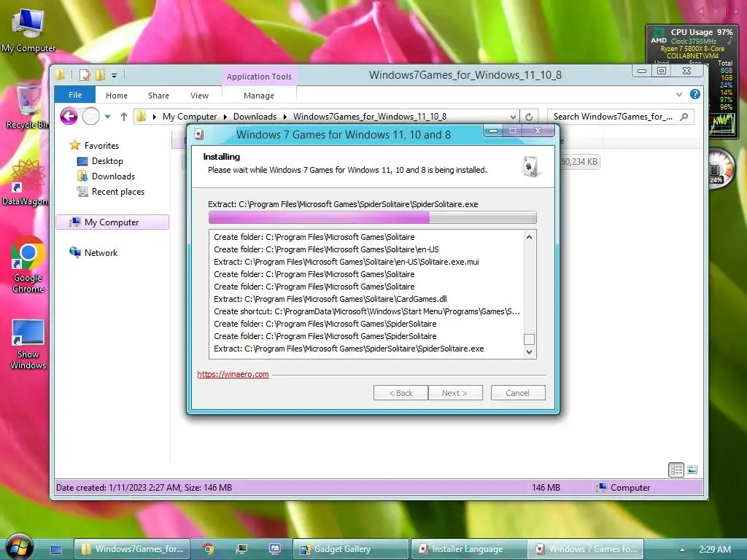Click the taskbar clock 2:29 AM

[715, 550]
